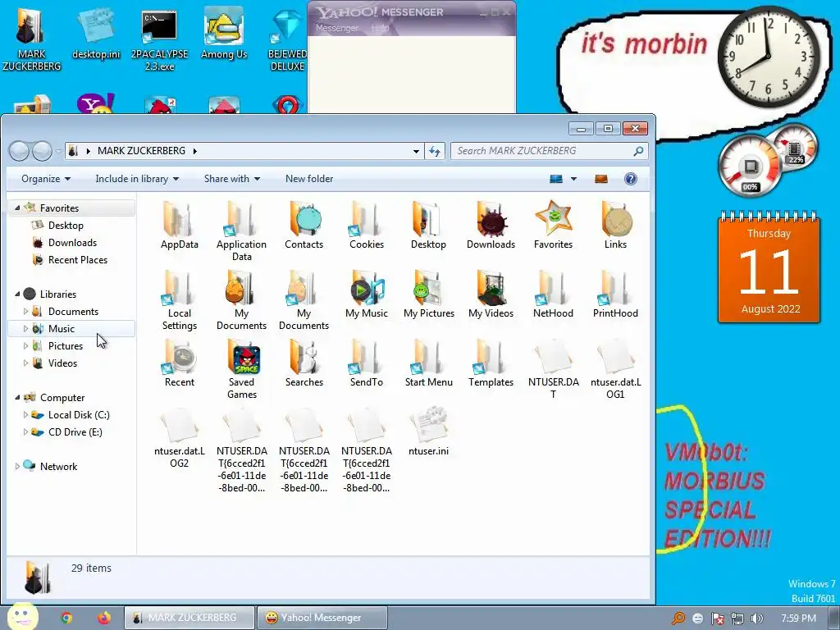Open the address bar history dropdown

416,151
